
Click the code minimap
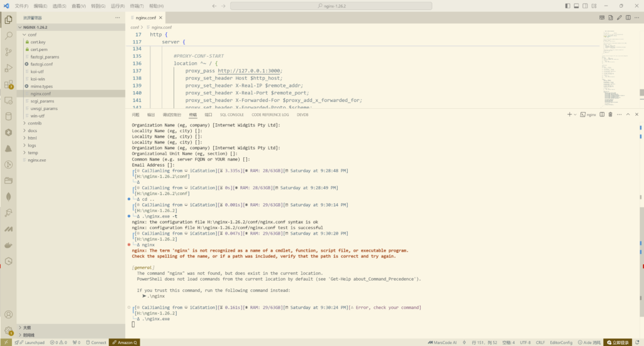click(616, 68)
